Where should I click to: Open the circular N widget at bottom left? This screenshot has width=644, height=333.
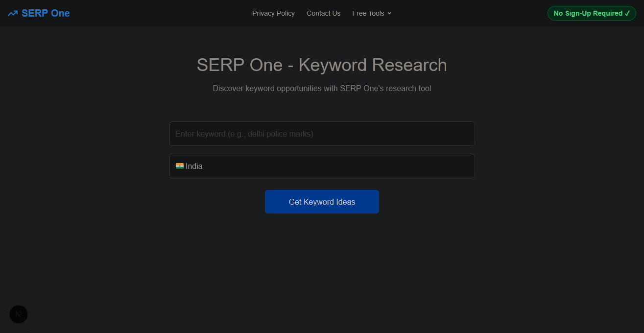[18, 314]
